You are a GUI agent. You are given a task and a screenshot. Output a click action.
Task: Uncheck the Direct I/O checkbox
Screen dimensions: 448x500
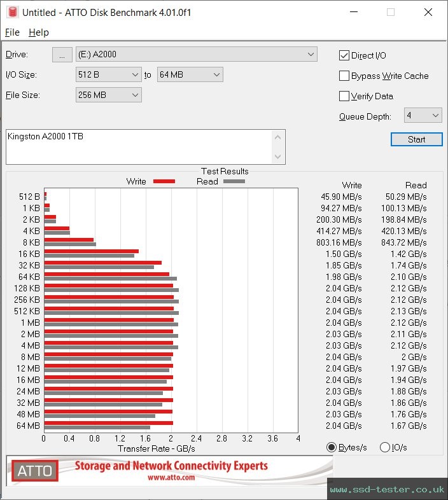[x=344, y=55]
